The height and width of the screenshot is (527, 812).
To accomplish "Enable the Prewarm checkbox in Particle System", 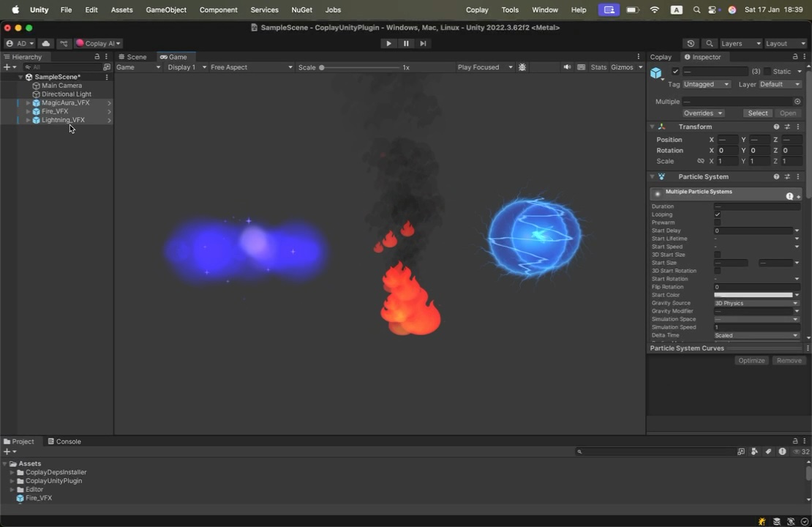I will click(717, 223).
